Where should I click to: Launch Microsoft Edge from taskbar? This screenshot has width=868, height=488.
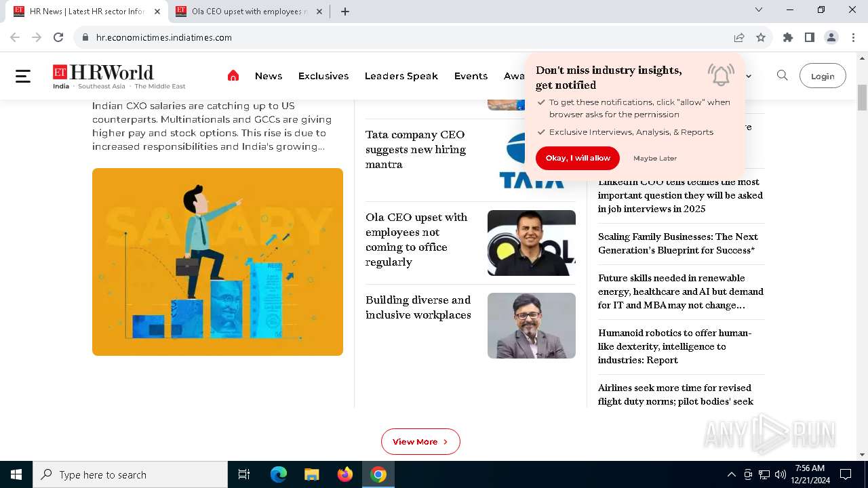coord(279,474)
